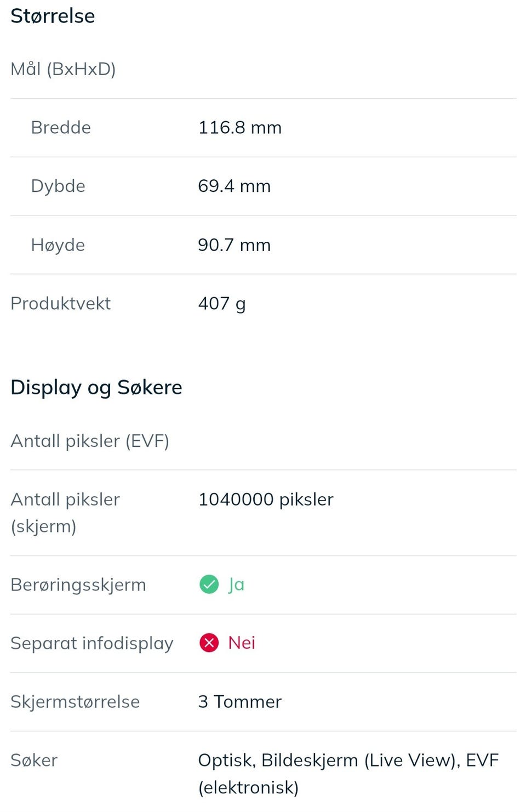Select the Mål (BxHxD) row label

[x=63, y=69]
